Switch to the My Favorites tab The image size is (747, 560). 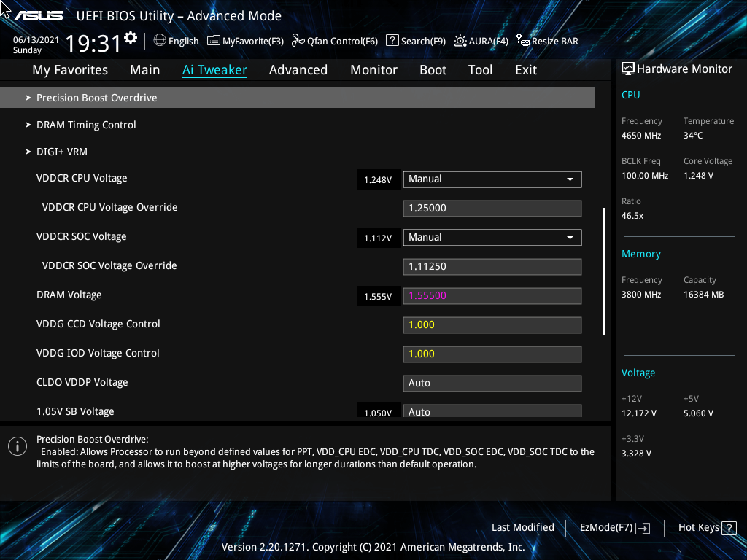pos(70,70)
